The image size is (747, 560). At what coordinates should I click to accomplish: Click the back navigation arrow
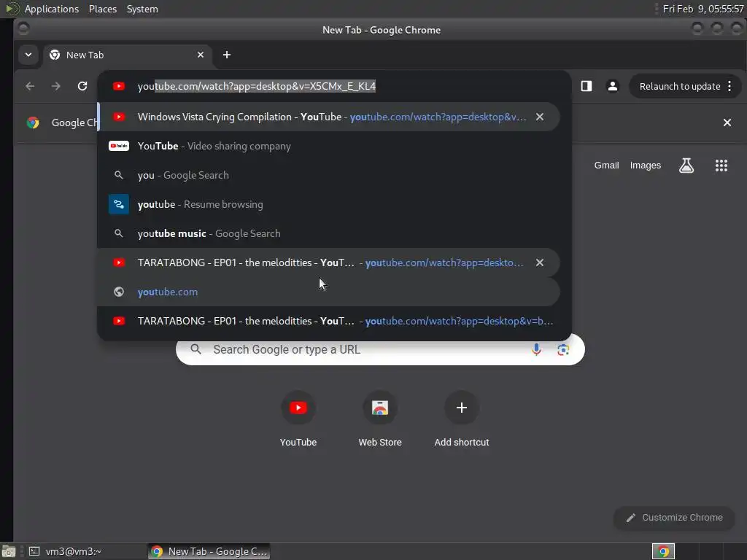[x=30, y=86]
